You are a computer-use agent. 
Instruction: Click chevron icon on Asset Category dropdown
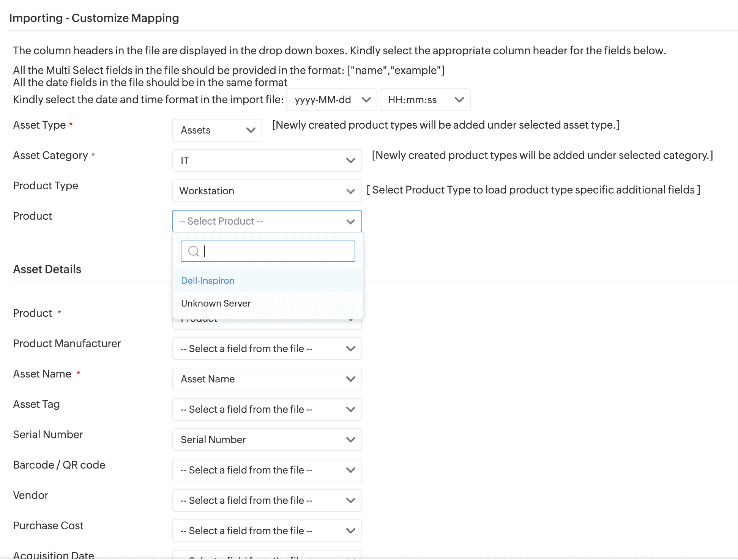tap(351, 160)
